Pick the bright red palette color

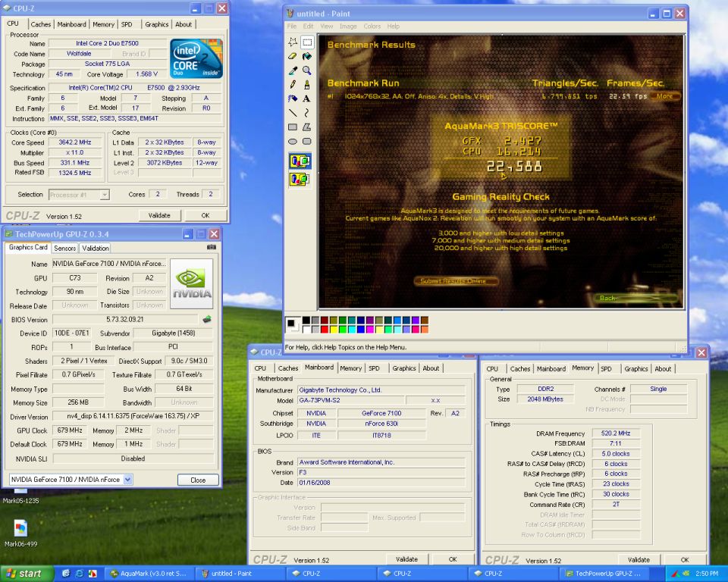click(324, 329)
